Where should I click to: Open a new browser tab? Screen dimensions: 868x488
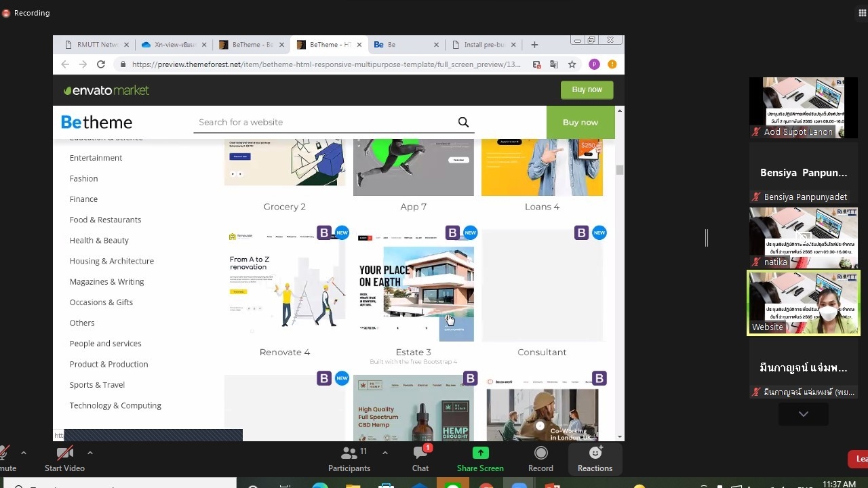[534, 45]
